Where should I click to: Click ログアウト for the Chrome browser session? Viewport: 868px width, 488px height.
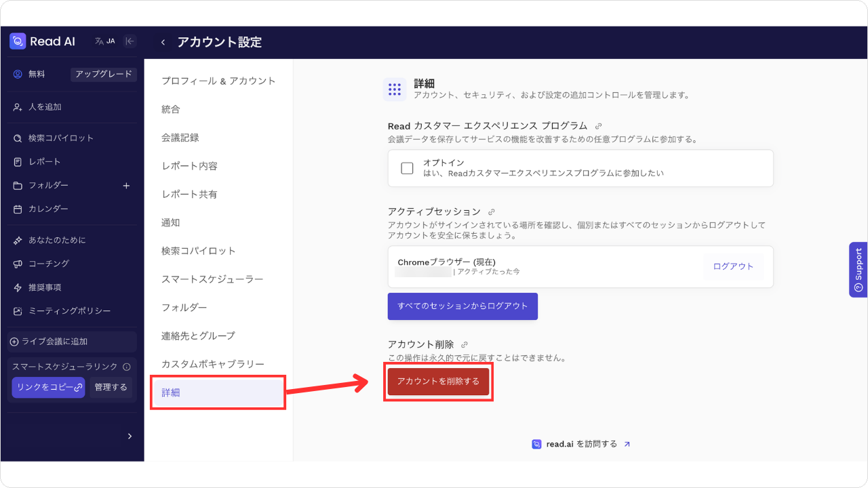733,267
